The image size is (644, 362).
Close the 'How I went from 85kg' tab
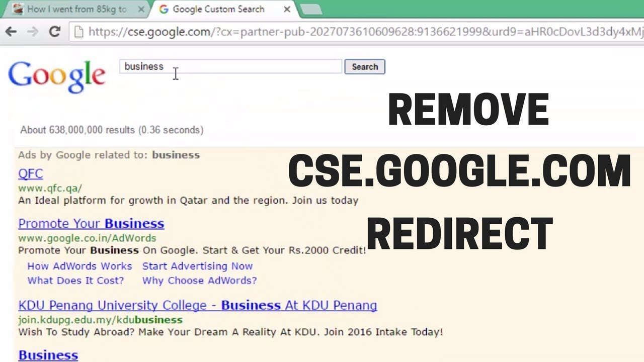141,10
